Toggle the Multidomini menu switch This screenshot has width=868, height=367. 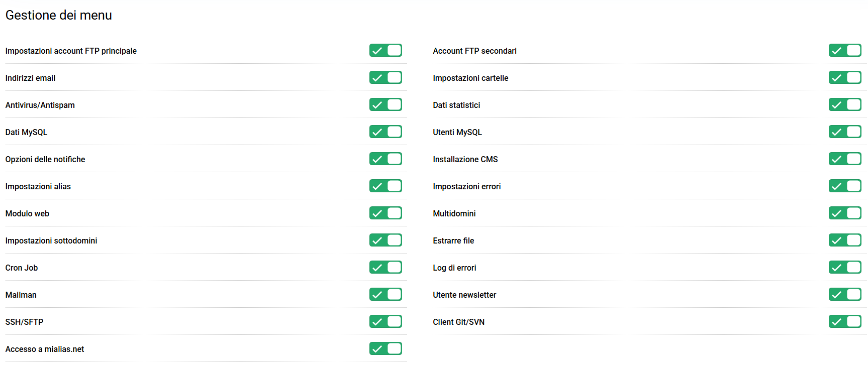click(845, 213)
